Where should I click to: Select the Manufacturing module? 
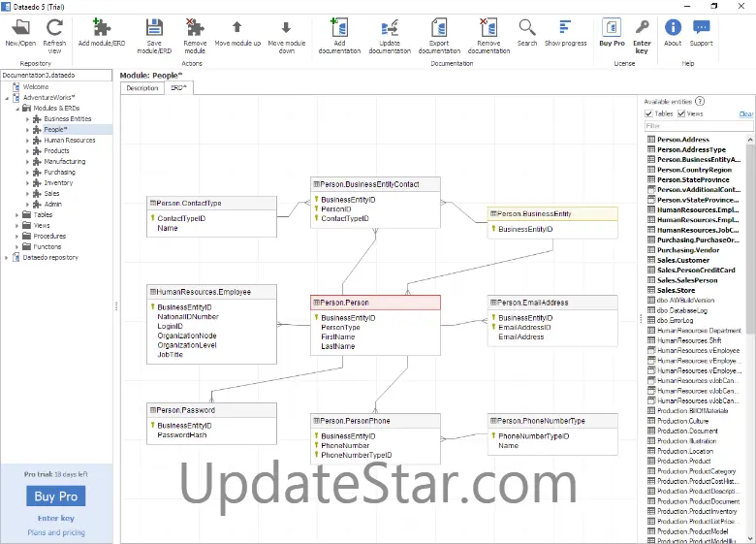(x=65, y=162)
